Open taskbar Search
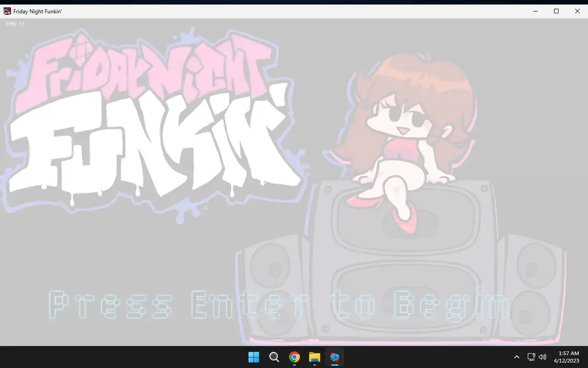Viewport: 588px width, 368px height. click(274, 357)
